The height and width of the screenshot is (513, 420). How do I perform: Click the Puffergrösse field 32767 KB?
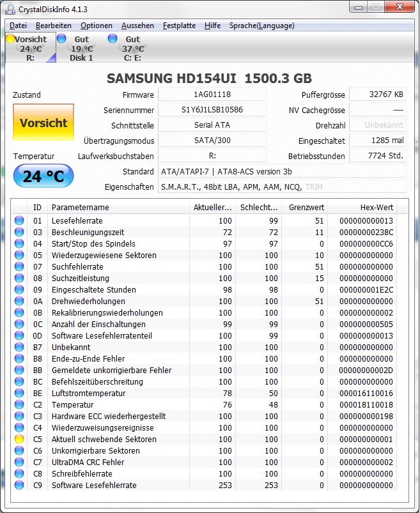tap(378, 94)
